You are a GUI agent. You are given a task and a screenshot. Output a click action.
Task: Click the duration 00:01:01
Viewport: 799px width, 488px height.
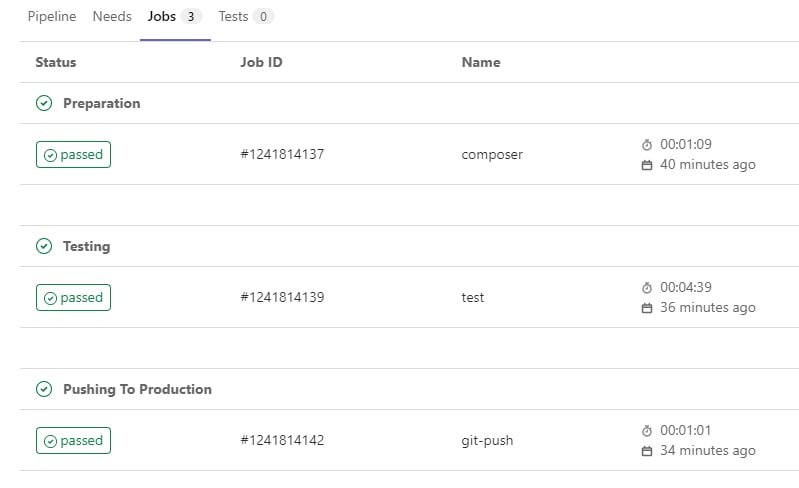[686, 430]
